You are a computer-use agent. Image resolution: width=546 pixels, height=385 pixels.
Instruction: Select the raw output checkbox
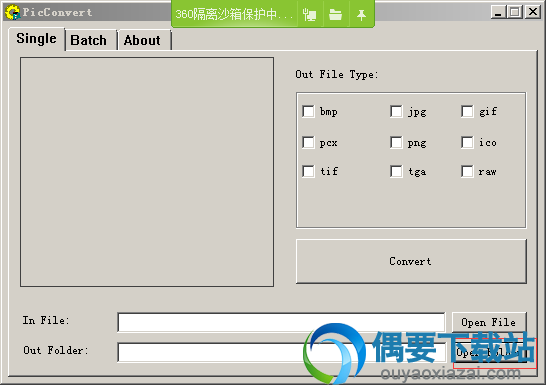(x=467, y=171)
